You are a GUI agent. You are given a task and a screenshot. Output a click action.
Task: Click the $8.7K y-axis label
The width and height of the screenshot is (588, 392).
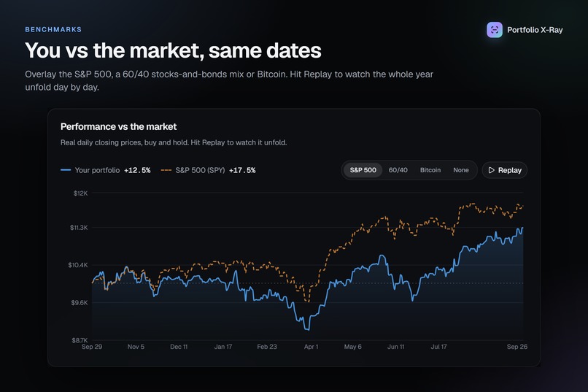[80, 340]
